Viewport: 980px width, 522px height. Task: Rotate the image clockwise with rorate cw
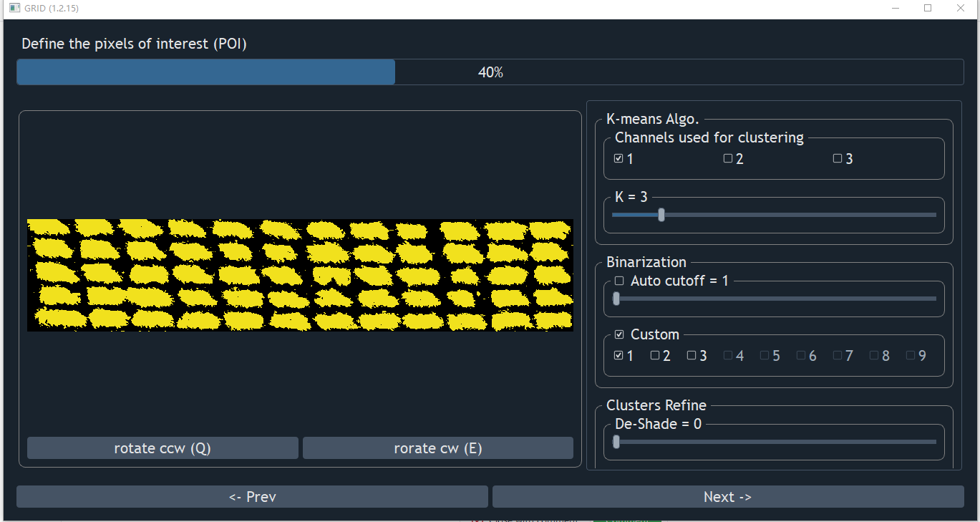tap(438, 448)
